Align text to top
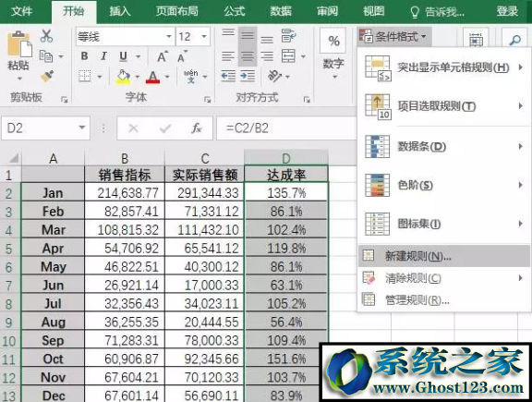The height and width of the screenshot is (402, 532). [x=228, y=32]
